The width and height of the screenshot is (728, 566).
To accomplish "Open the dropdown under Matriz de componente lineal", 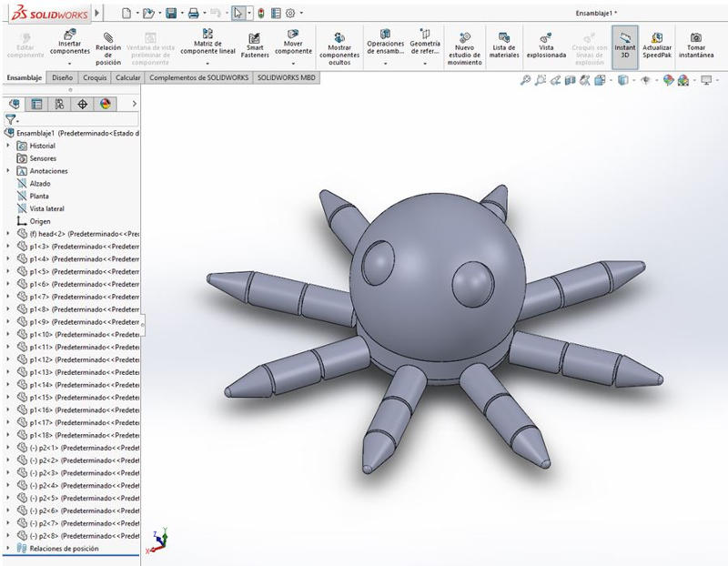I will [x=207, y=64].
